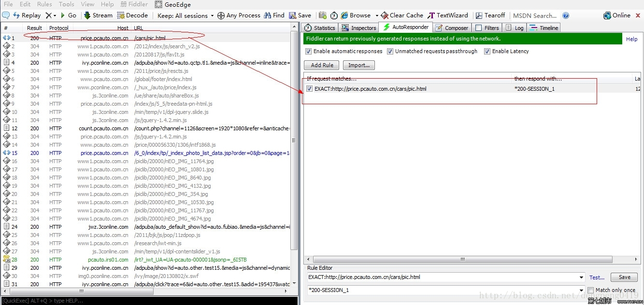Switch to the Composer tab
Image resolution: width=644 pixels, height=305 pixels.
[x=452, y=28]
